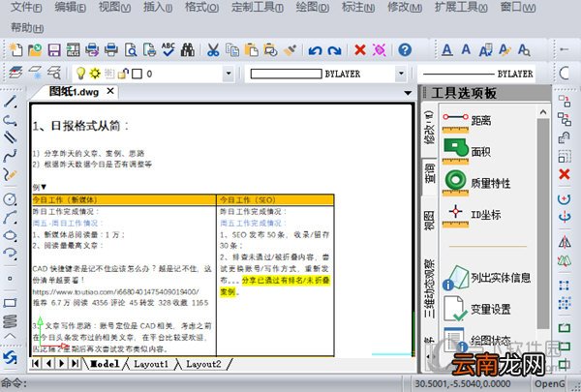Click the red X delete icon

click(360, 49)
